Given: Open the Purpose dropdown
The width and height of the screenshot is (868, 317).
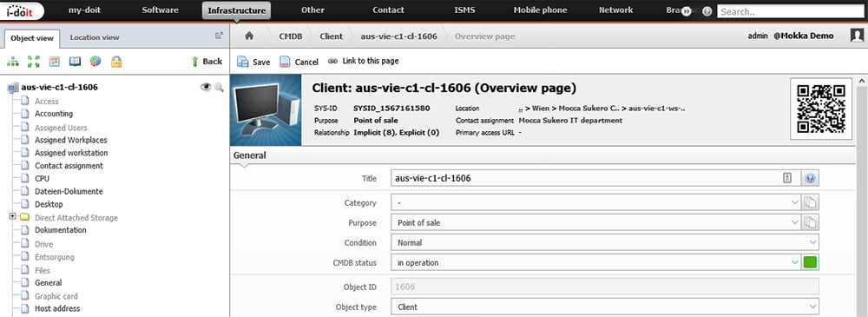Looking at the screenshot, I should [x=595, y=223].
